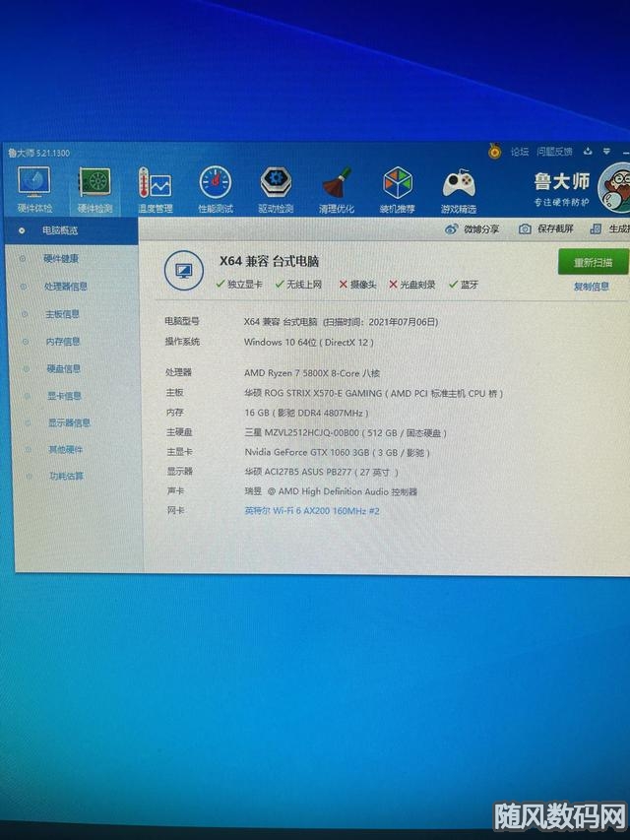The width and height of the screenshot is (630, 840).
Task: Launch the 性能测试 performance test icon
Action: point(216,190)
